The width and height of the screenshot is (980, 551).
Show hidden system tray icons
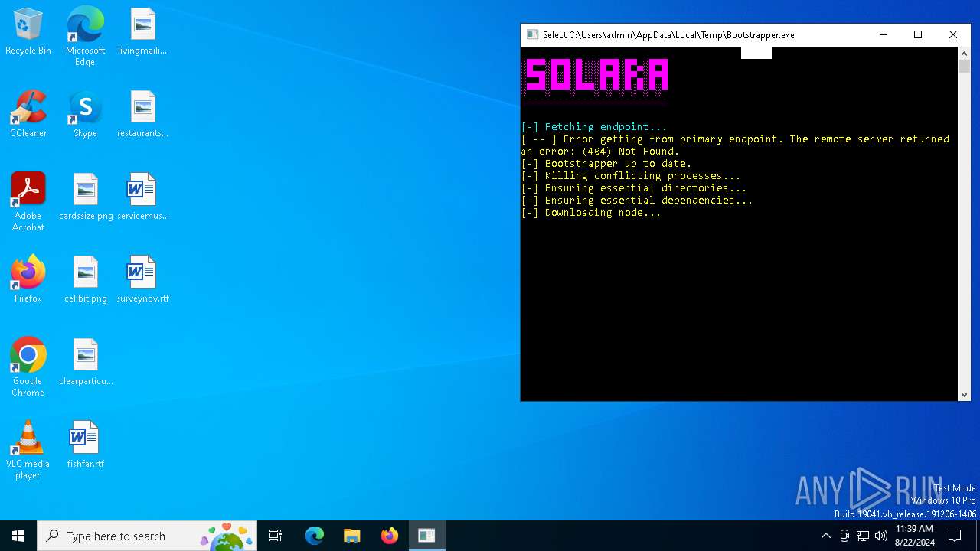tap(825, 536)
